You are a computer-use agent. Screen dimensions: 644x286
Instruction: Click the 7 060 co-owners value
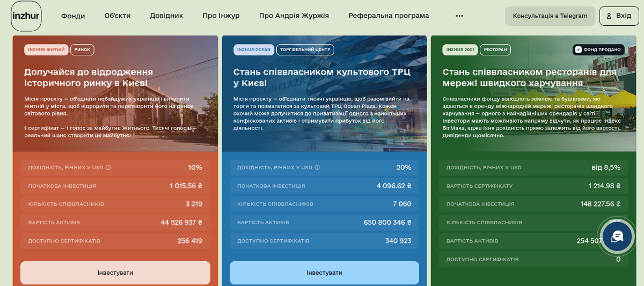pyautogui.click(x=402, y=204)
